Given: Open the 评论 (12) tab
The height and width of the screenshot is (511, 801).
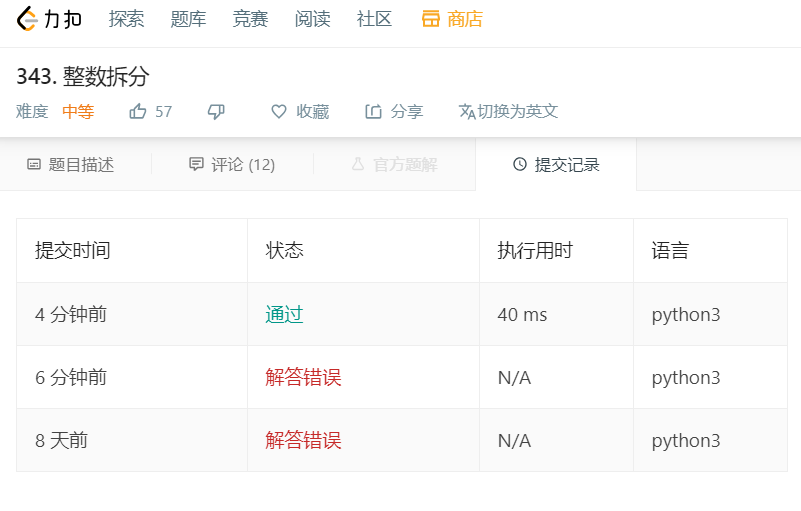Looking at the screenshot, I should (x=232, y=165).
